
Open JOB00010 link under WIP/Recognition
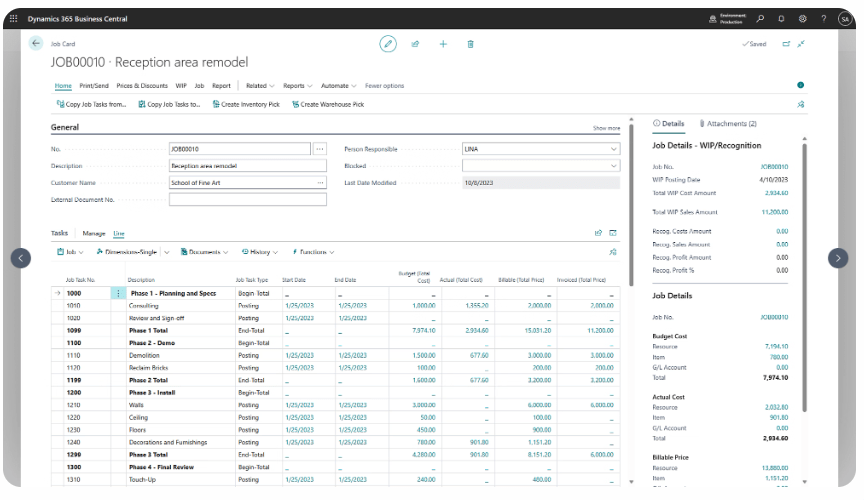click(x=774, y=166)
